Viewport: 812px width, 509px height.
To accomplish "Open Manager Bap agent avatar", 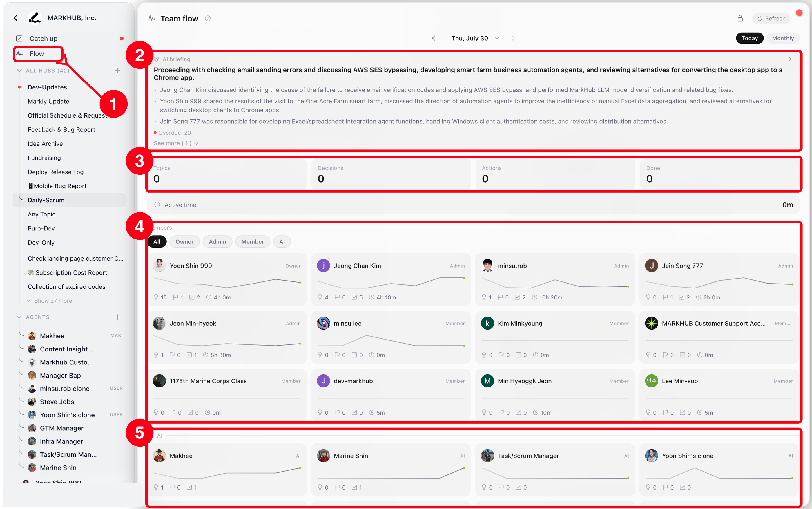I will (x=32, y=375).
